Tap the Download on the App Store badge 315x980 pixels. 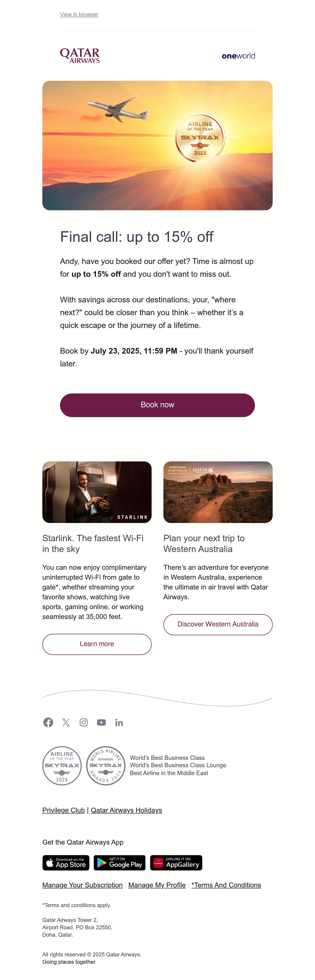pos(66,863)
